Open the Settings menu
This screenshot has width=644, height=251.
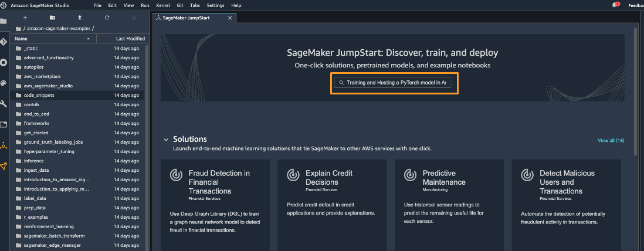216,5
